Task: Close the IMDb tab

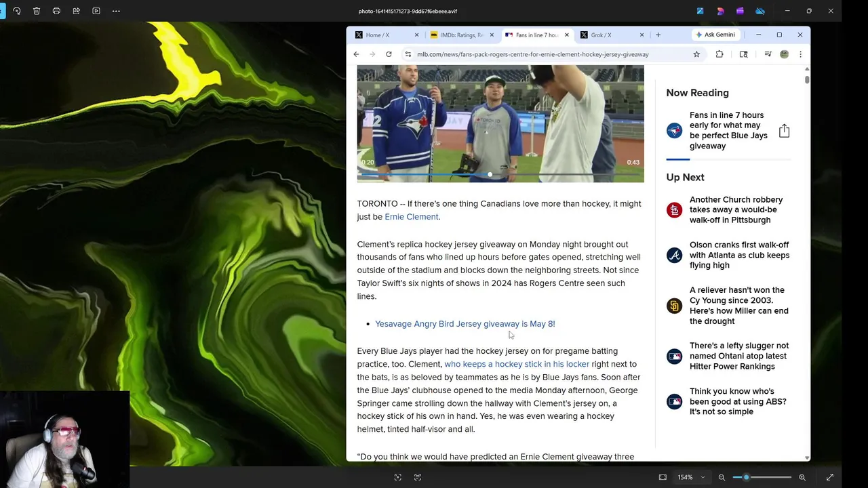Action: tap(492, 35)
